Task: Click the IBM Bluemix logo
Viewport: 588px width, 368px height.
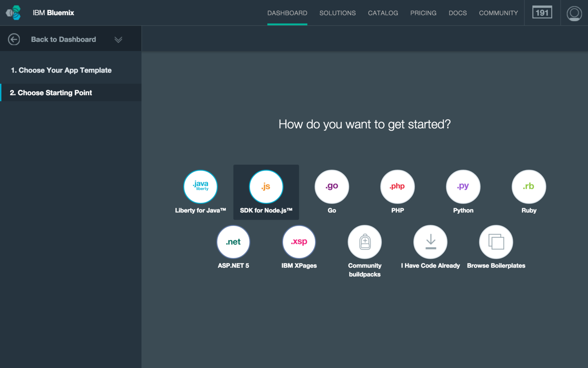Action: pos(13,13)
